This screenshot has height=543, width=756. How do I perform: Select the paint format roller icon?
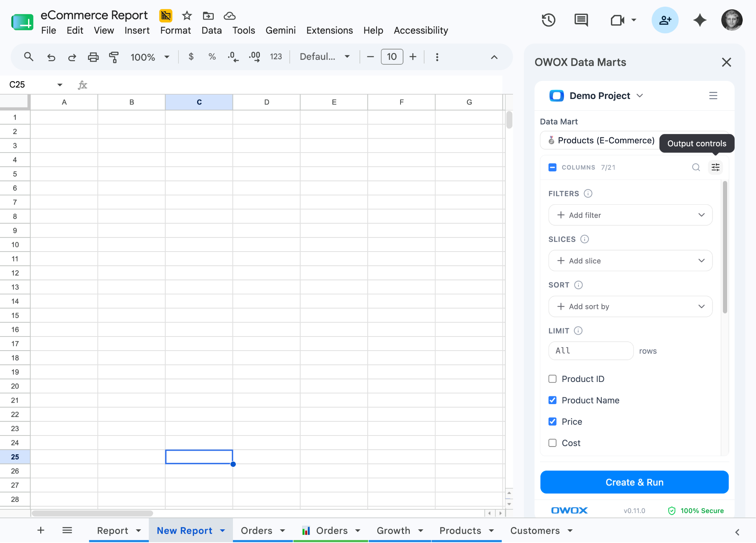pos(114,57)
